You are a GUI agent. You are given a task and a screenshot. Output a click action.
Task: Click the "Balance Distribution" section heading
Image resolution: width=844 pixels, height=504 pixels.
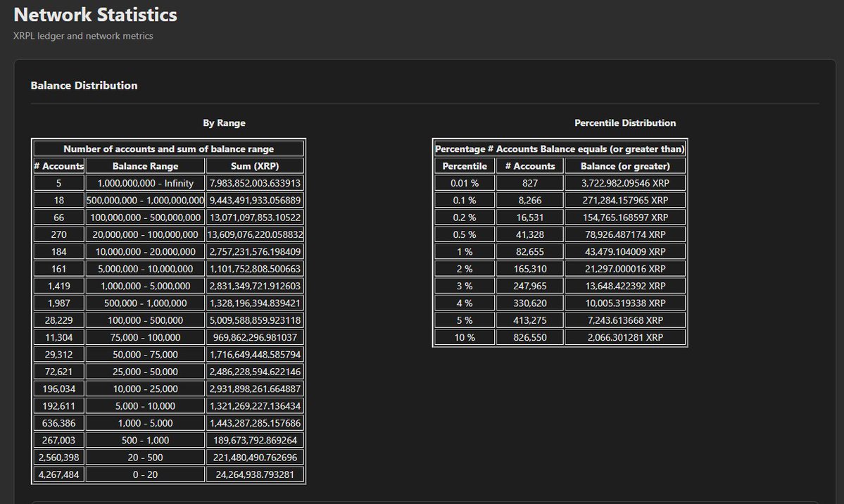(x=84, y=85)
